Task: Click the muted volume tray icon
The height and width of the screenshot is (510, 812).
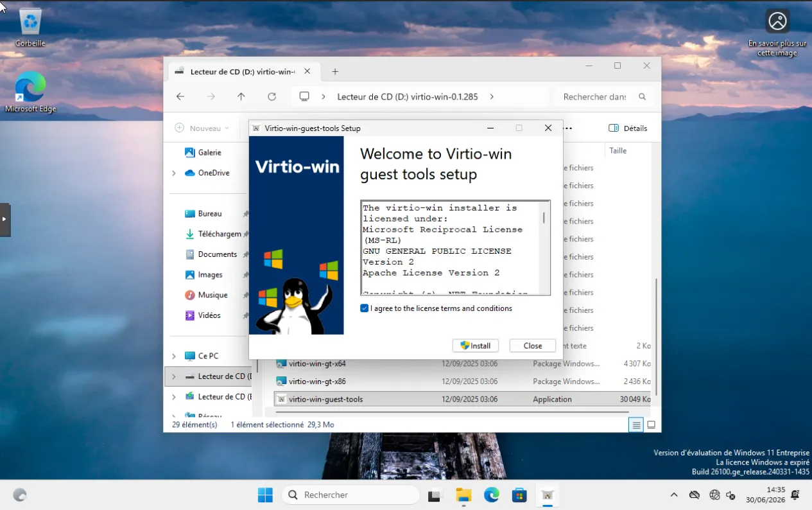Action: [730, 495]
